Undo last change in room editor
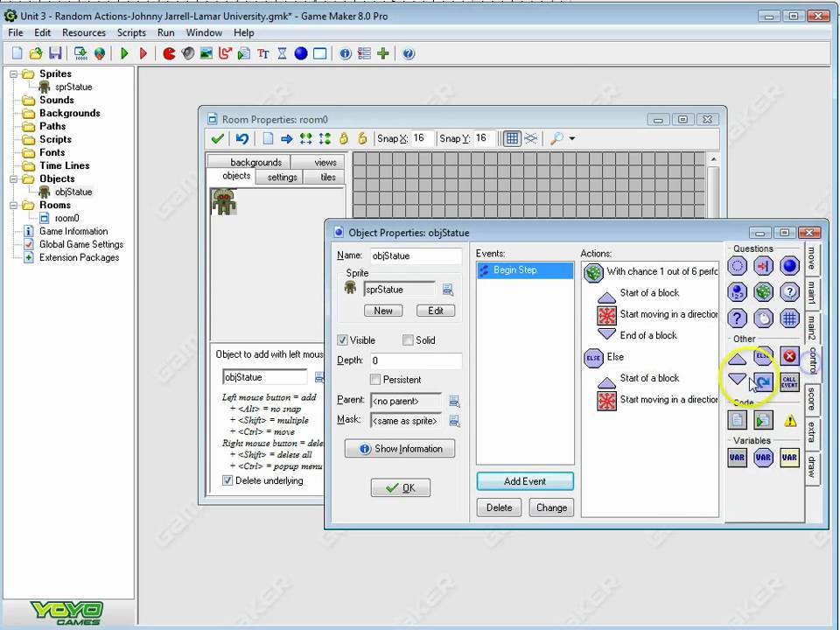Image resolution: width=840 pixels, height=630 pixels. click(242, 139)
